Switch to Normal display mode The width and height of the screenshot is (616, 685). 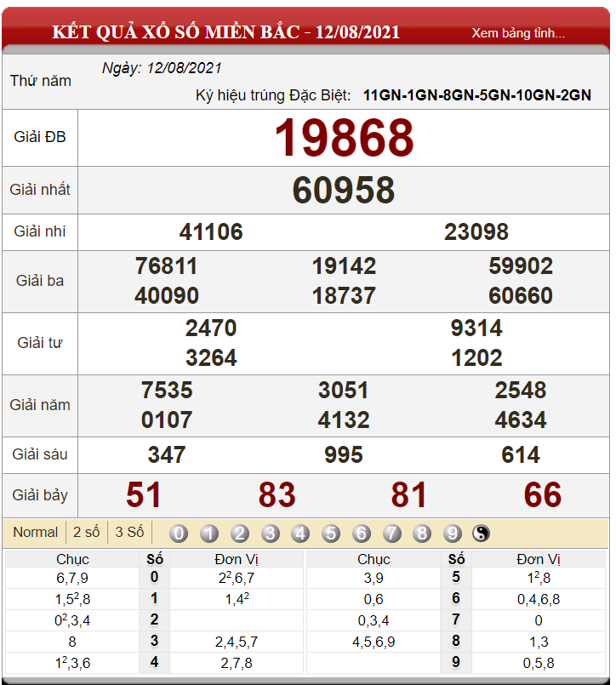pos(36,532)
